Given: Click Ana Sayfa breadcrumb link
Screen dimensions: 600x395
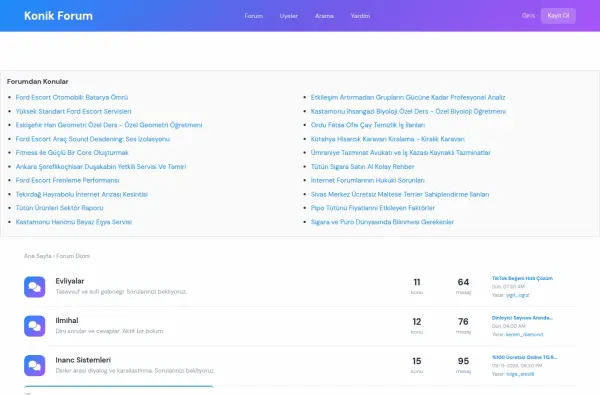Looking at the screenshot, I should click(38, 256).
